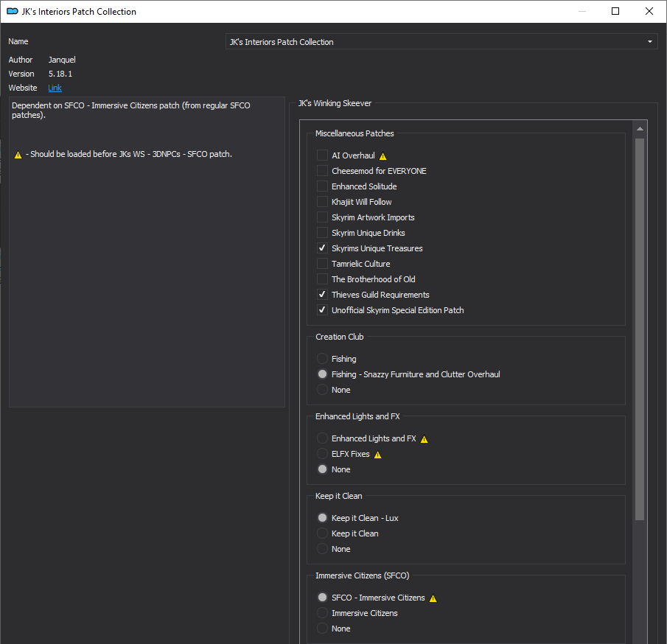Select the Immersive Citizens radio option
This screenshot has width=667, height=644.
322,613
